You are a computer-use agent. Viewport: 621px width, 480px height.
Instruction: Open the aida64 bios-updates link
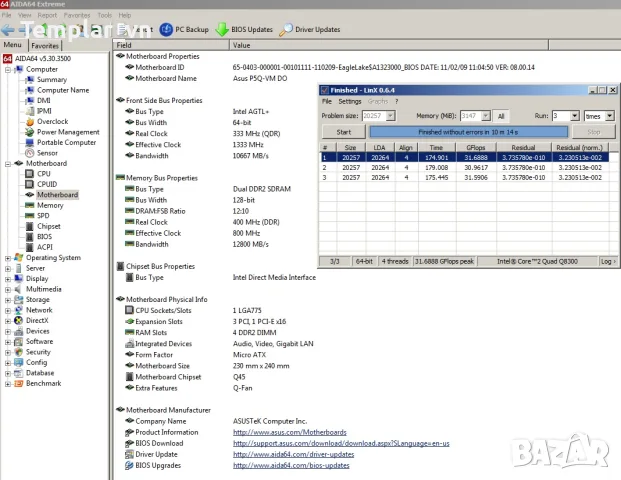pos(291,465)
